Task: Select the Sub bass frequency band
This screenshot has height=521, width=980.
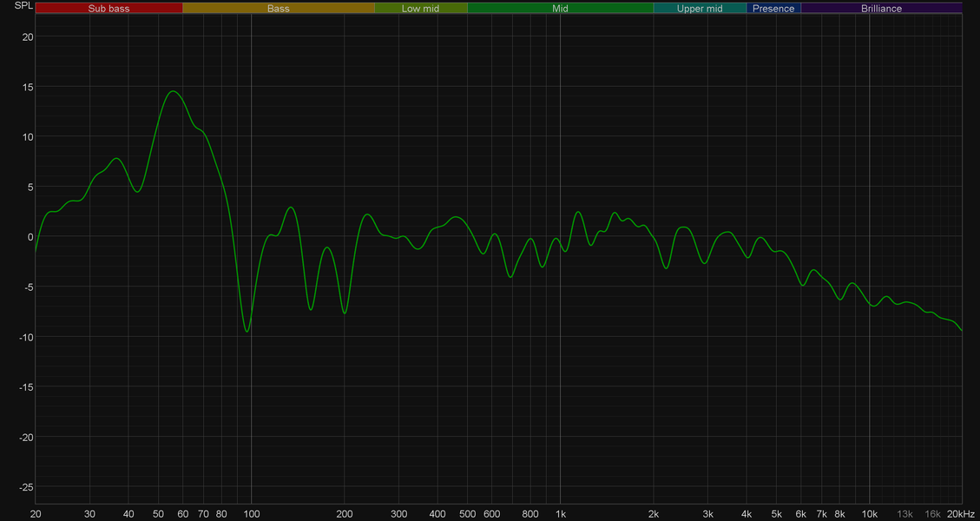Action: 109,8
